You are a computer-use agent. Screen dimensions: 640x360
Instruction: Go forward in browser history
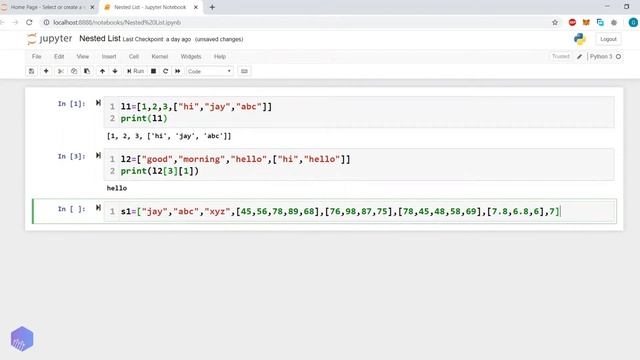(16, 22)
